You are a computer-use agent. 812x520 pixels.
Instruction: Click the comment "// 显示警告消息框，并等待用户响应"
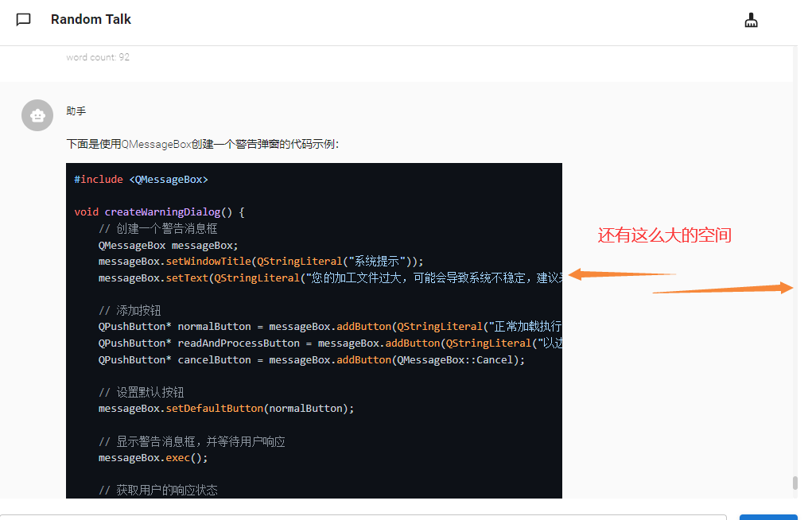click(x=192, y=441)
